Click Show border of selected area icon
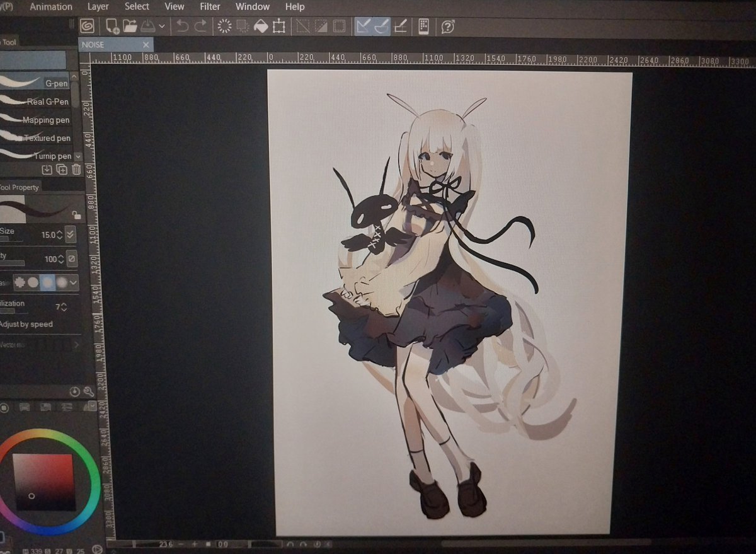Image resolution: width=756 pixels, height=554 pixels. coord(339,26)
